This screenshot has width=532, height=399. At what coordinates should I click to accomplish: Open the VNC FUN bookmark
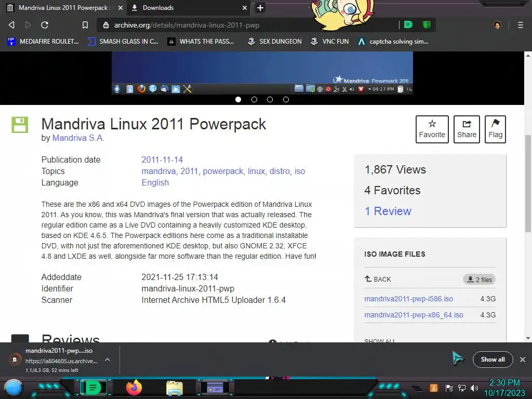[x=330, y=42]
